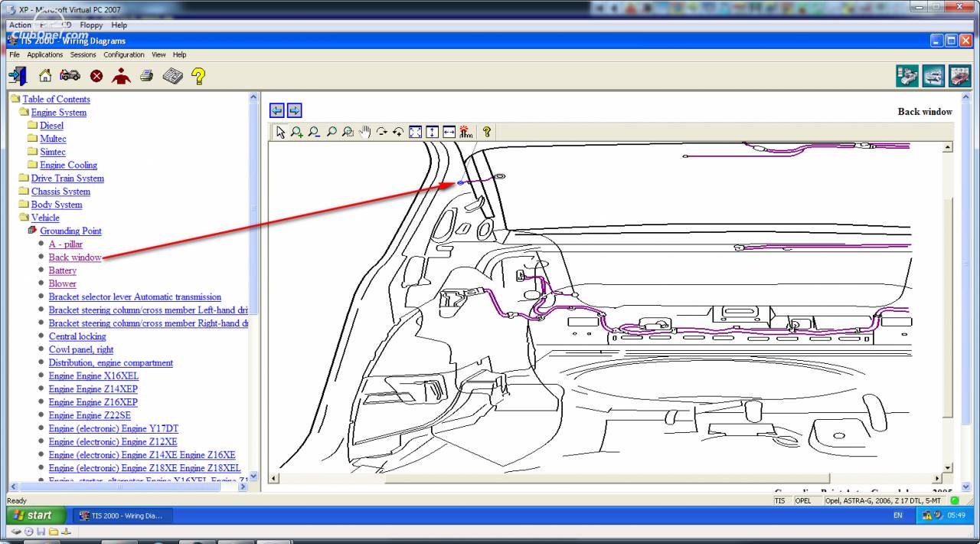Click the middle teal car icon
This screenshot has height=544, width=980.
[x=933, y=76]
